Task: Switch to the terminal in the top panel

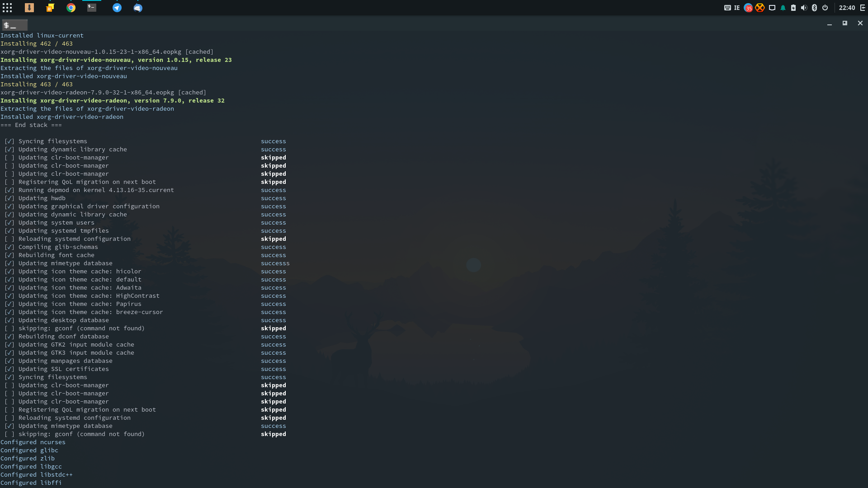Action: click(x=92, y=8)
